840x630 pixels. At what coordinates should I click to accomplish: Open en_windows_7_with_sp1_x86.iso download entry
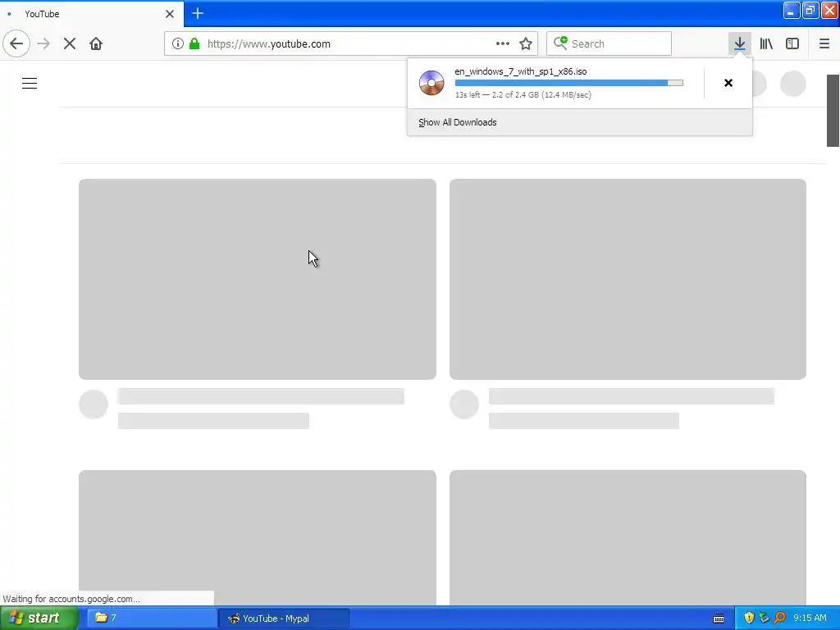pos(555,83)
